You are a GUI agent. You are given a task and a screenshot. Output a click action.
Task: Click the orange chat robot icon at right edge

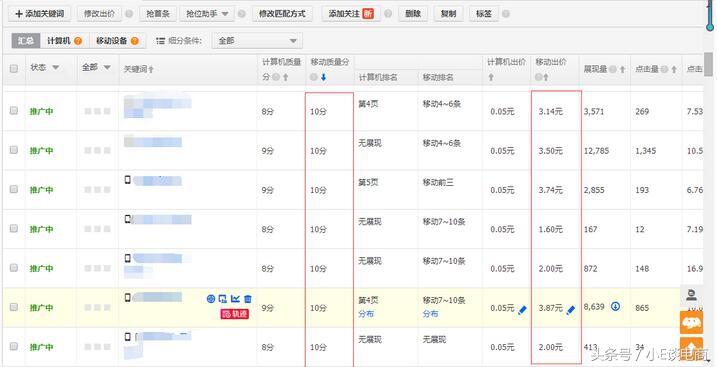pyautogui.click(x=691, y=323)
